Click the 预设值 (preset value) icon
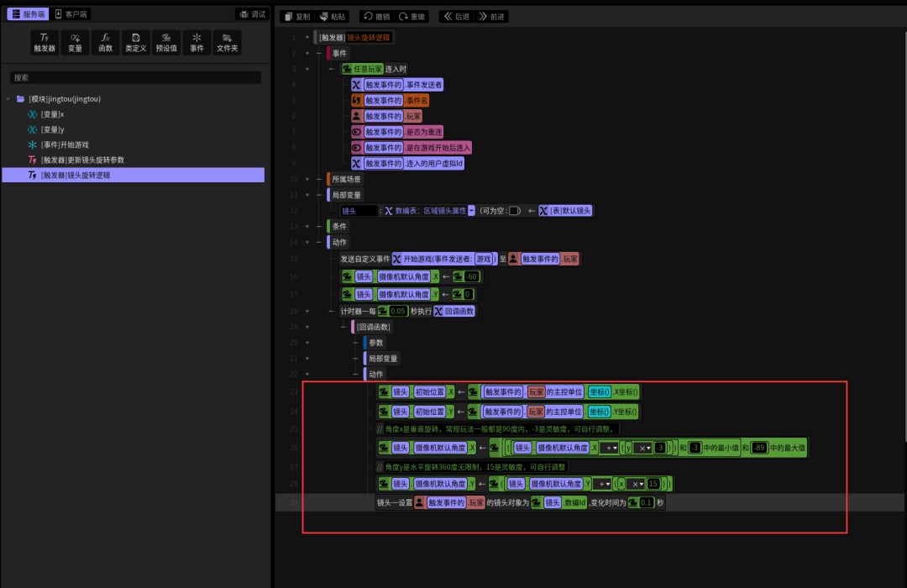The image size is (907, 588). (x=166, y=42)
